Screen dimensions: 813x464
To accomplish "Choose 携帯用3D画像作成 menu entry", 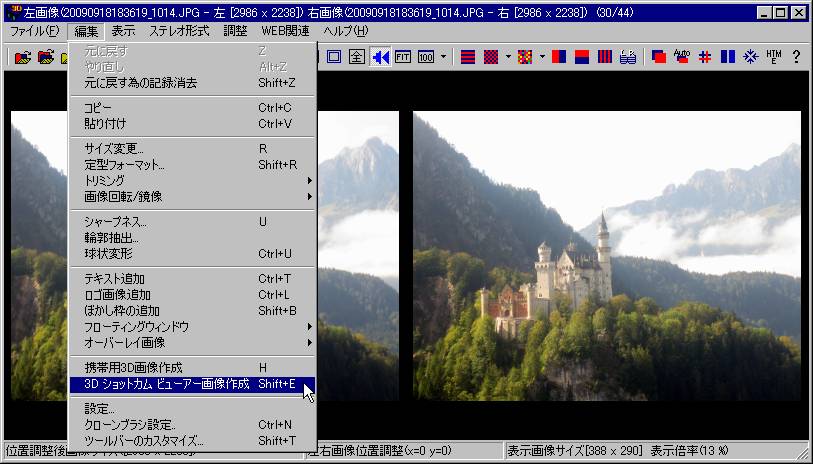I will [x=193, y=368].
